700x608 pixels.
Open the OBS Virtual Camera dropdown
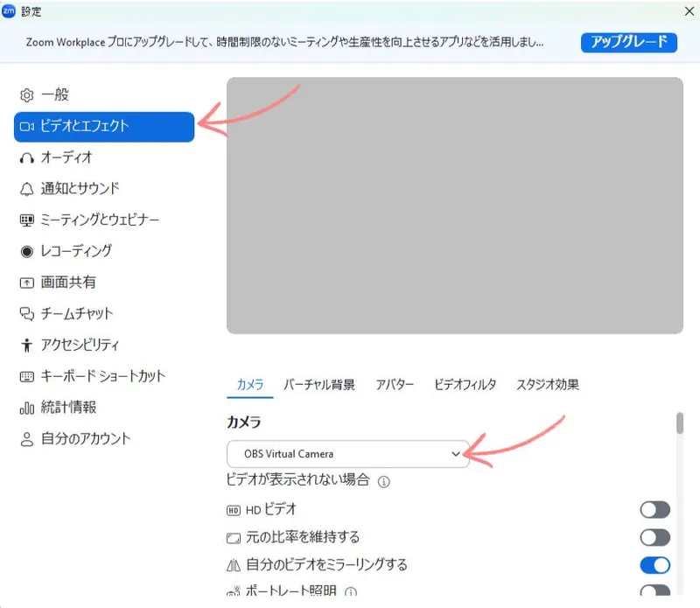(347, 454)
